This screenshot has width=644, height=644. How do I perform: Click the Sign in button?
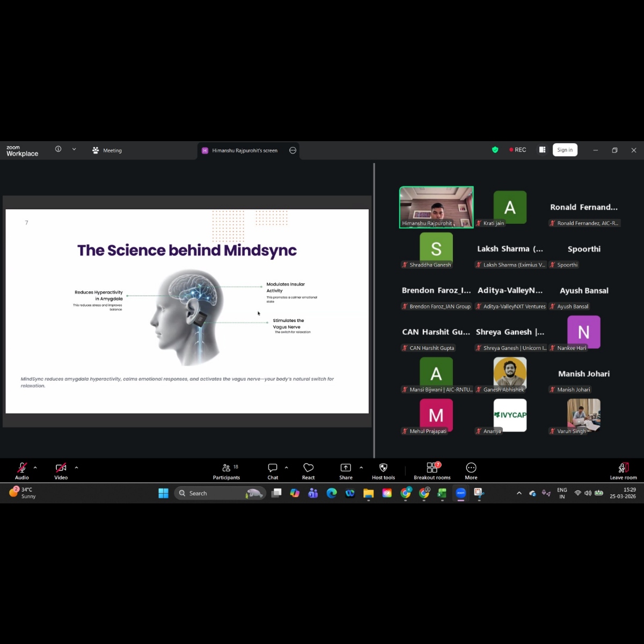(x=565, y=150)
